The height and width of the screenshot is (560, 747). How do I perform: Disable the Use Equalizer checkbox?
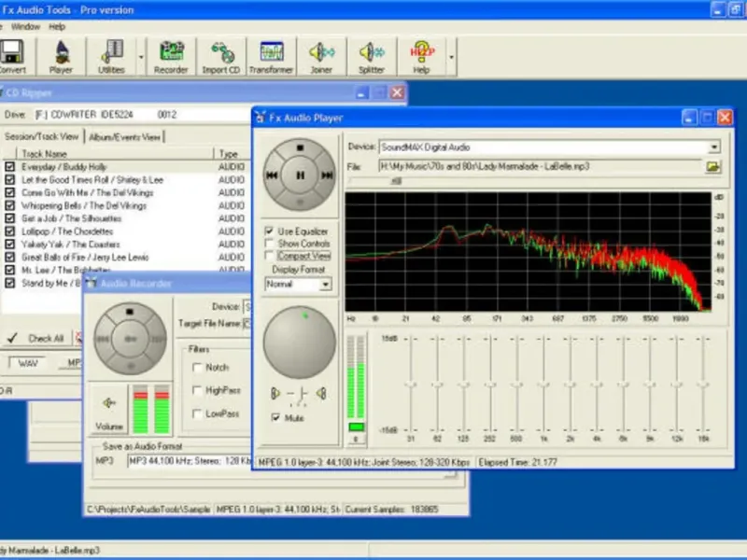pyautogui.click(x=269, y=231)
